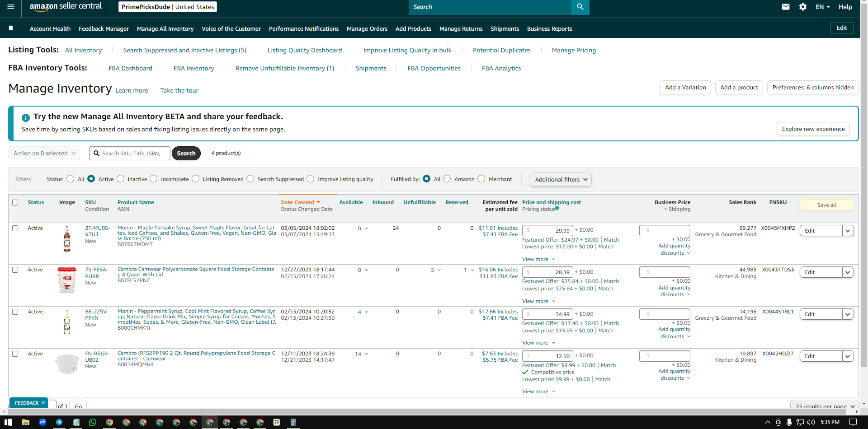
Task: Open the settings gear icon
Action: point(803,7)
